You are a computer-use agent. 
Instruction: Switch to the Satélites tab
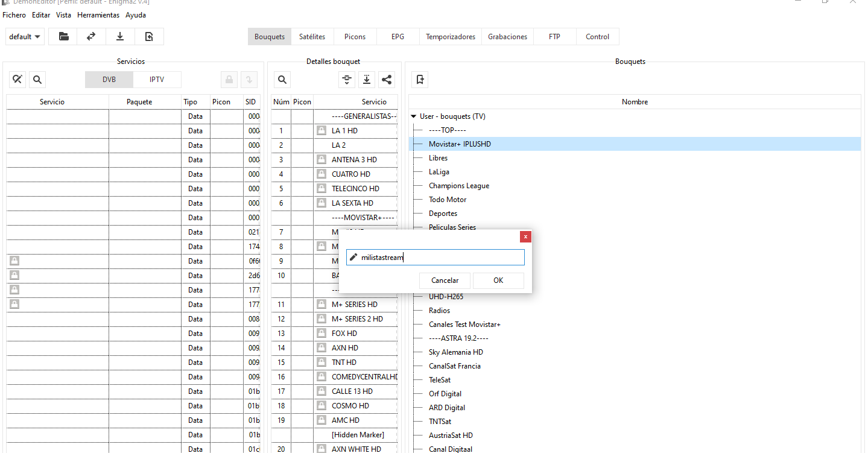click(x=312, y=37)
